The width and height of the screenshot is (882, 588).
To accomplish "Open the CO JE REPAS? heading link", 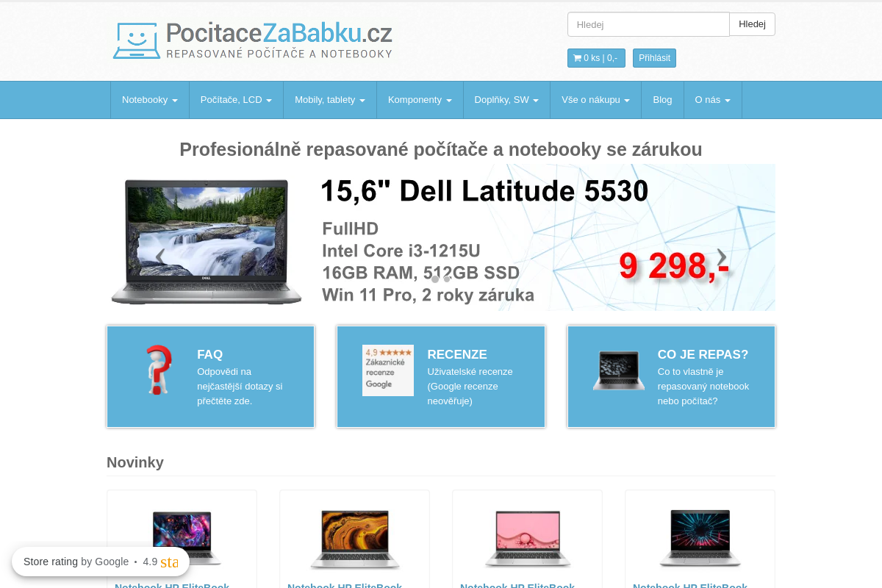I will point(703,354).
